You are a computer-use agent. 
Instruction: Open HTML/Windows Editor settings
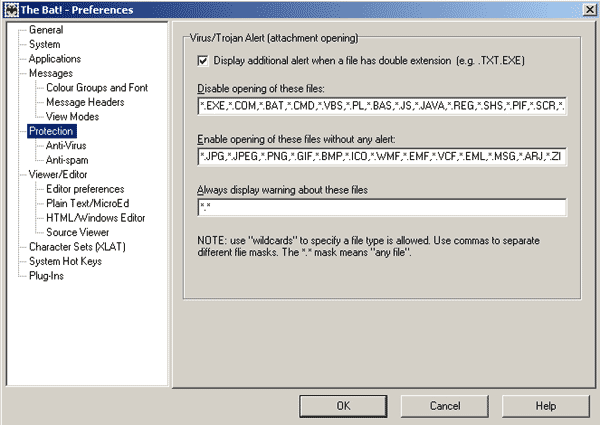pos(96,218)
